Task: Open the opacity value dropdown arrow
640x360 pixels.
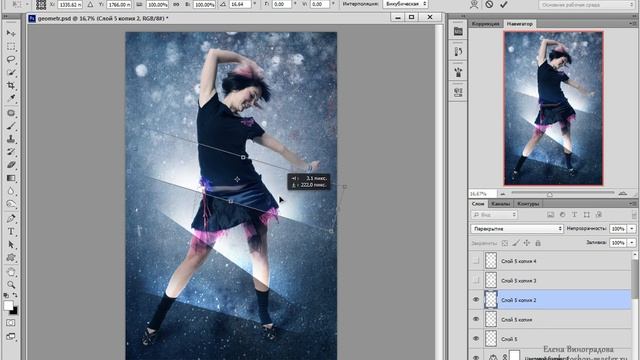Action: point(632,229)
